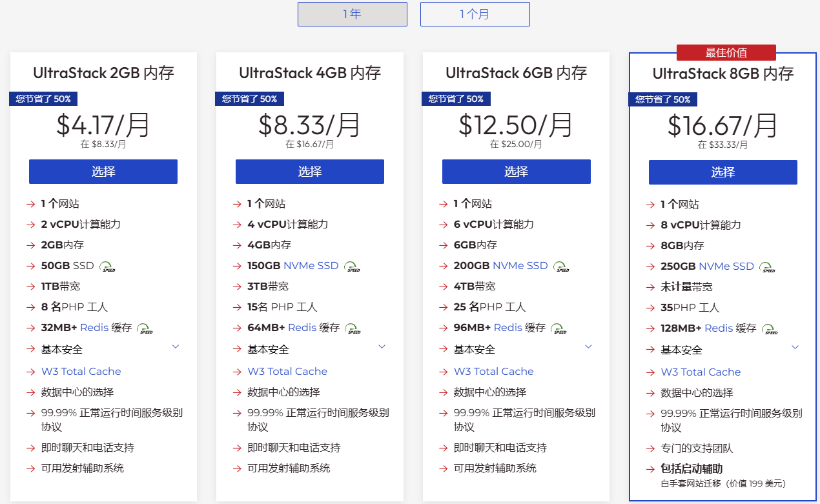Click the speed icon beside 96MB+ Redis 缓存
The height and width of the screenshot is (504, 820).
[x=559, y=328]
